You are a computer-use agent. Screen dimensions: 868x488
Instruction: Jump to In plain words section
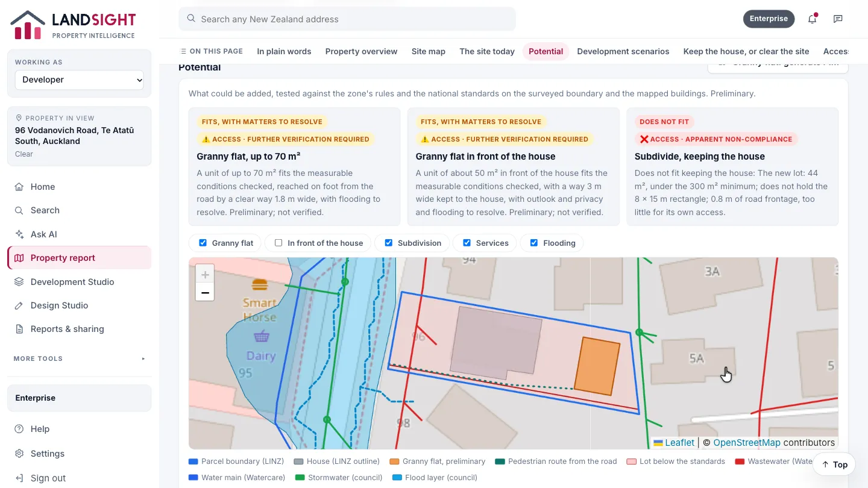point(284,51)
